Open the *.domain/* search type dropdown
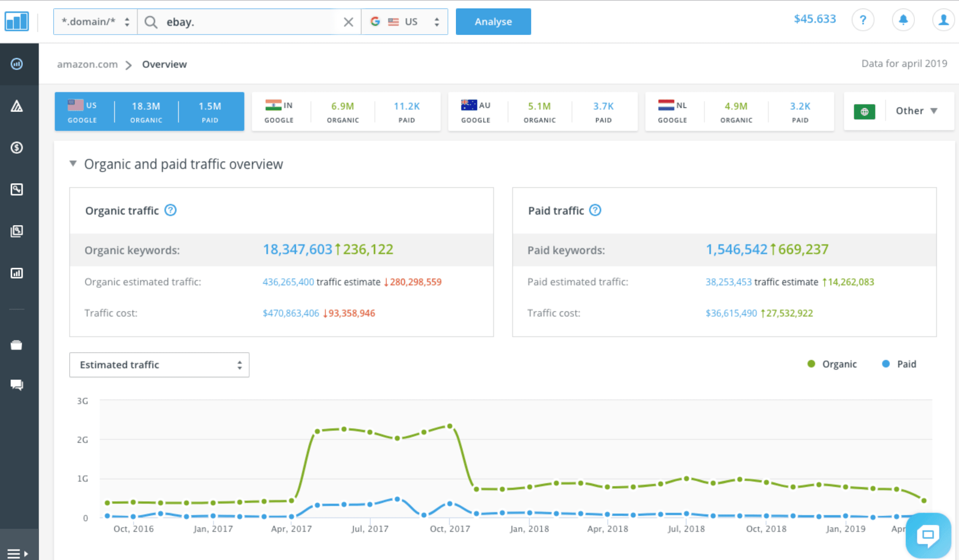Viewport: 959px width, 560px height. (x=96, y=22)
